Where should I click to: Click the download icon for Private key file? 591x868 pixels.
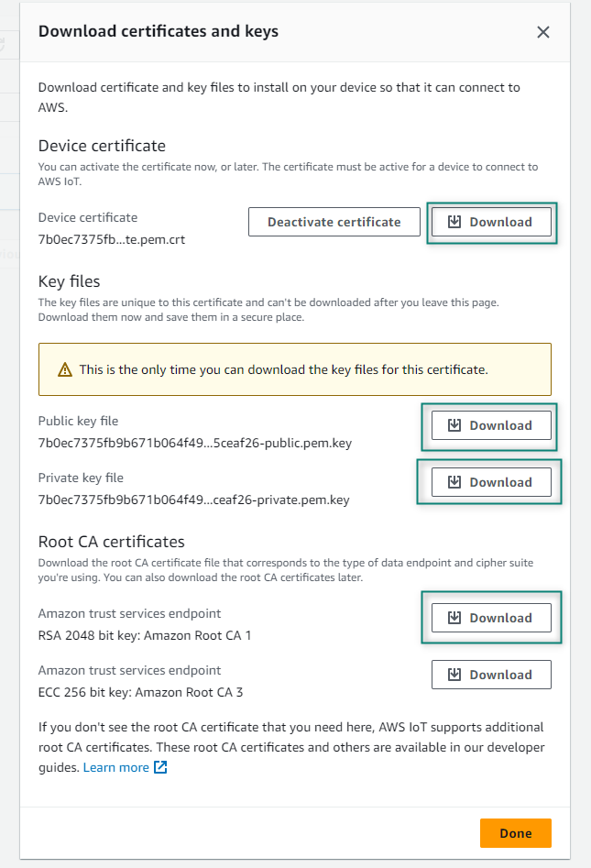(x=454, y=482)
